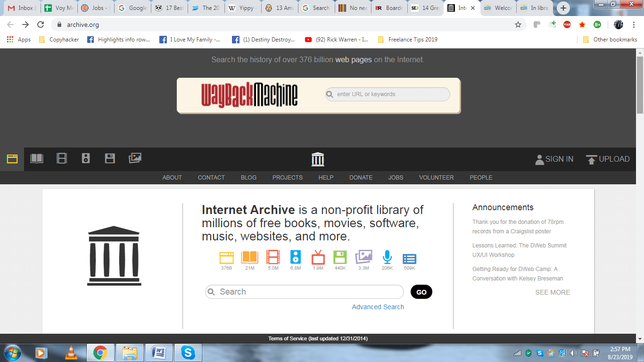Open the BLOG menu item

point(248,178)
